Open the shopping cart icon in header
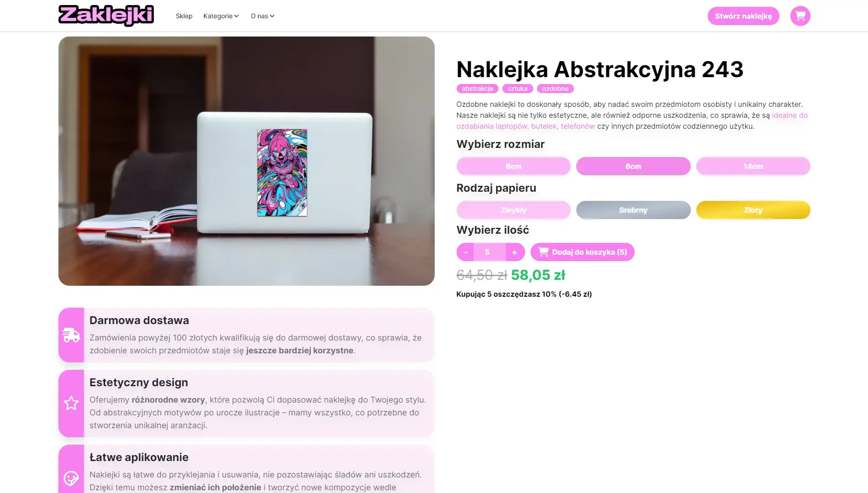868x493 pixels. (x=800, y=16)
